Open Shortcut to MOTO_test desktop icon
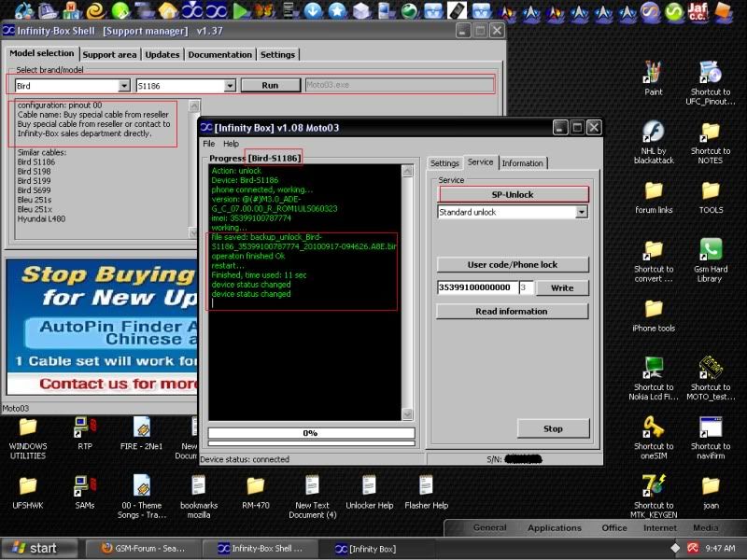This screenshot has height=560, width=747. coord(711,379)
